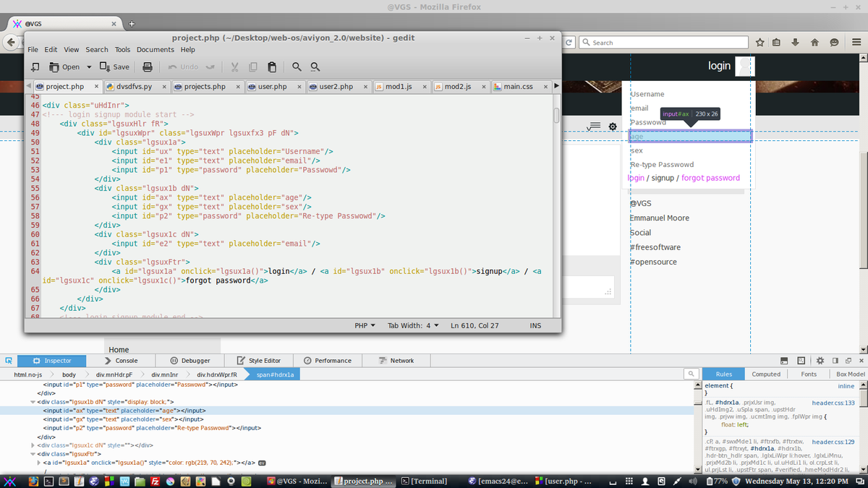Show bookmarks list in Firefox

(x=778, y=43)
